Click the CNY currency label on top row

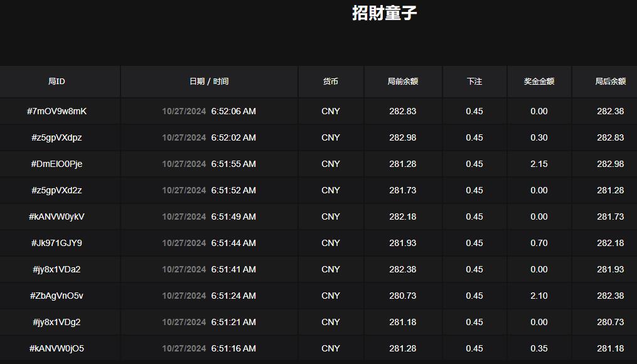pyautogui.click(x=331, y=111)
